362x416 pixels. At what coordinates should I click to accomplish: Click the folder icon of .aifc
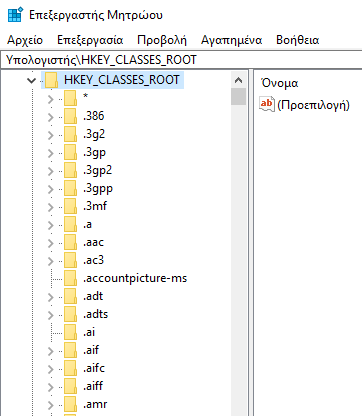click(x=70, y=368)
